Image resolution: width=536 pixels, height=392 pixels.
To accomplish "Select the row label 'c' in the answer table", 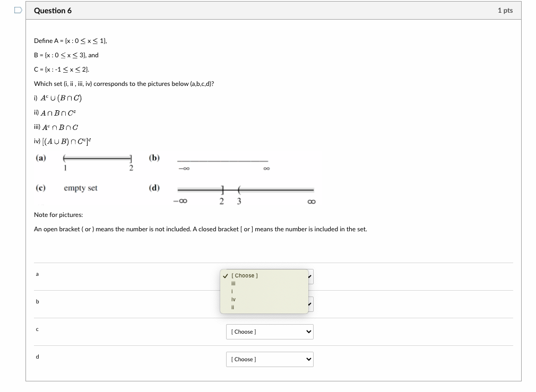I will click(37, 329).
